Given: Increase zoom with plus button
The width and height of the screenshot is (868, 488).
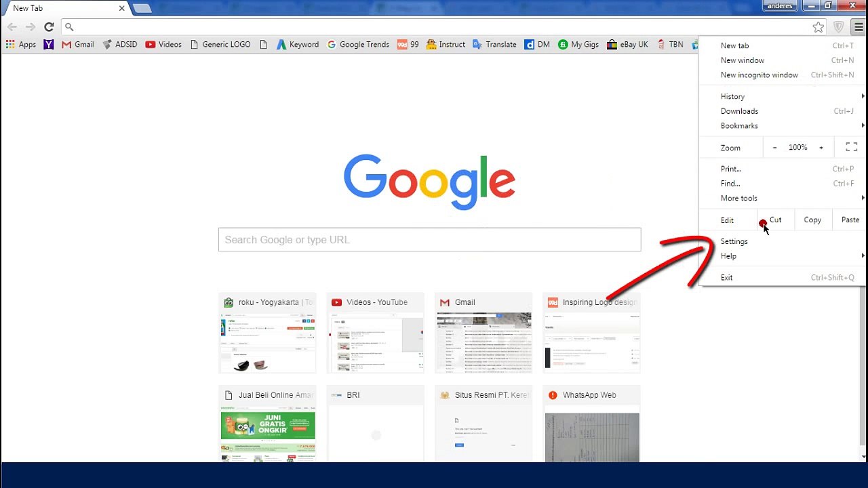Looking at the screenshot, I should [x=821, y=147].
